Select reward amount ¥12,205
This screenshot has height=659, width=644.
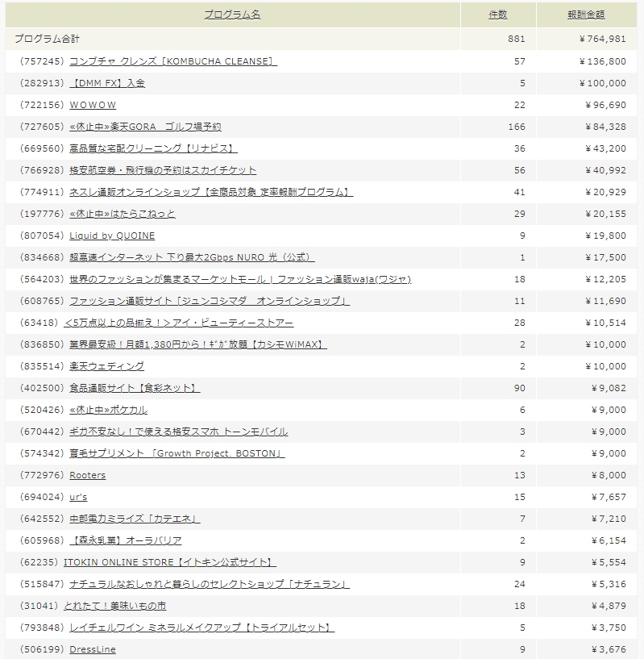click(x=605, y=279)
